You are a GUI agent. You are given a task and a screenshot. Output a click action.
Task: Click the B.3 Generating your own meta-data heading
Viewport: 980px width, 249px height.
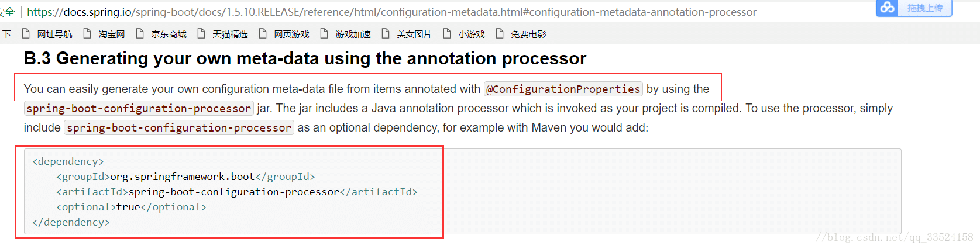coord(305,58)
